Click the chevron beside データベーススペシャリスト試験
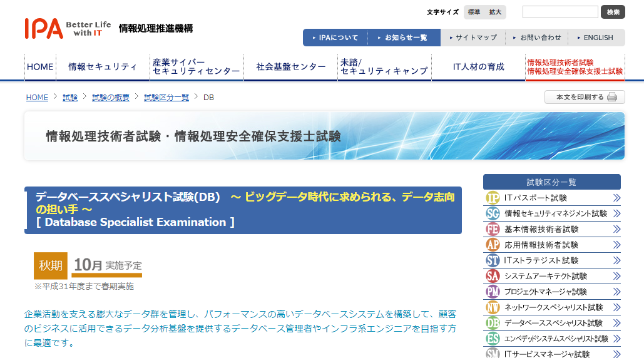Image resolution: width=644 pixels, height=358 pixels. [x=616, y=323]
